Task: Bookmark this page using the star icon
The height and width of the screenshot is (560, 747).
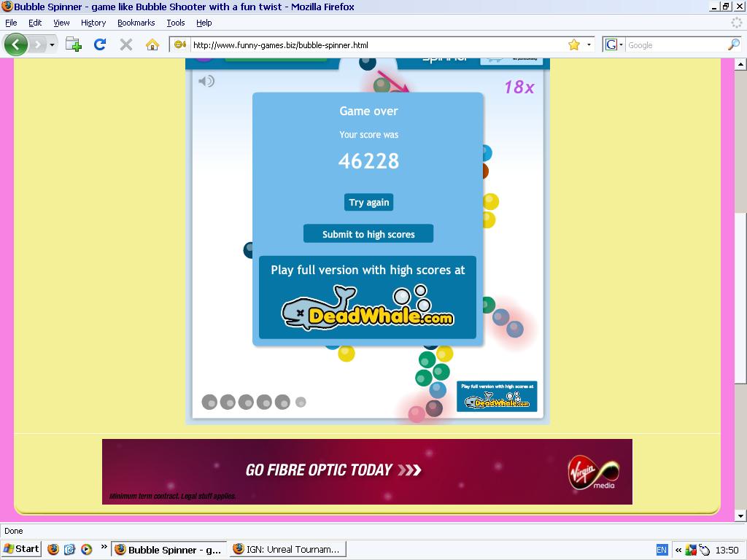Action: (575, 44)
